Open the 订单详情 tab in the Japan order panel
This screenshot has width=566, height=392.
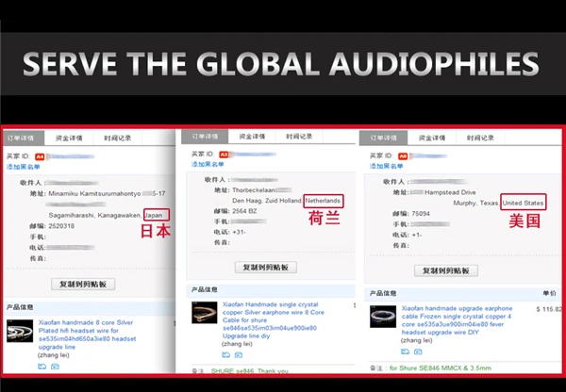pos(23,139)
